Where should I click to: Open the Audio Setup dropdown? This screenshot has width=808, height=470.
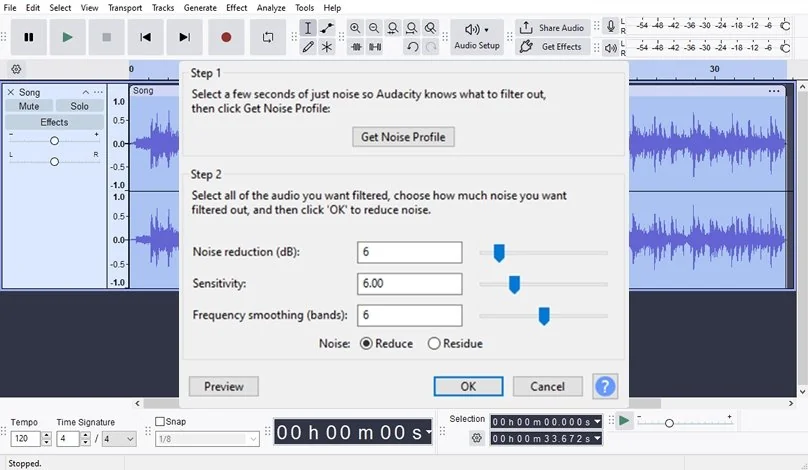(476, 37)
